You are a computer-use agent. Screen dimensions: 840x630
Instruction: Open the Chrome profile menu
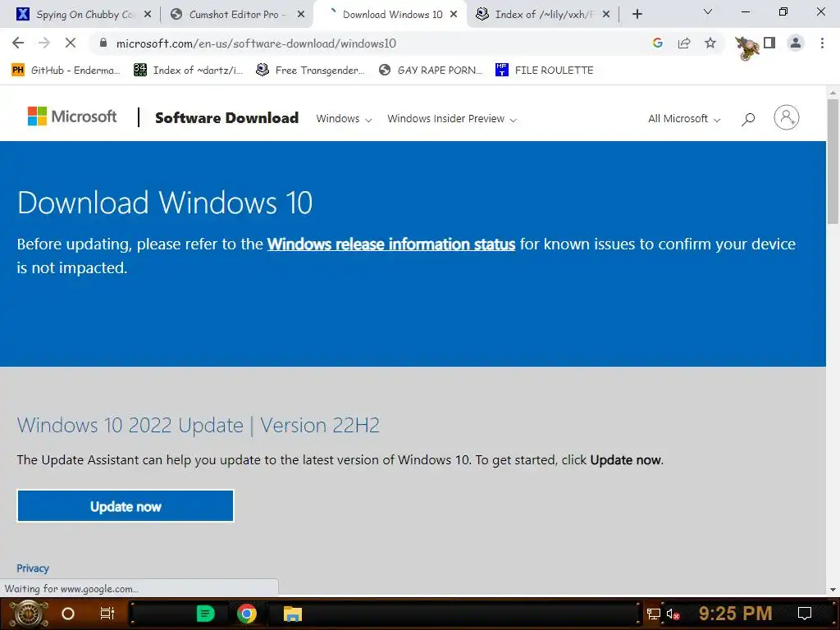click(796, 43)
